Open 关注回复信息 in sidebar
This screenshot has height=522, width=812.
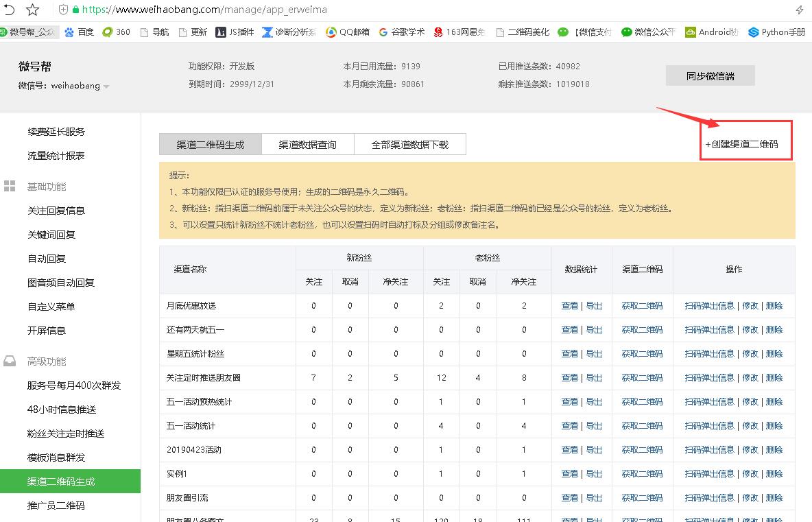point(56,211)
